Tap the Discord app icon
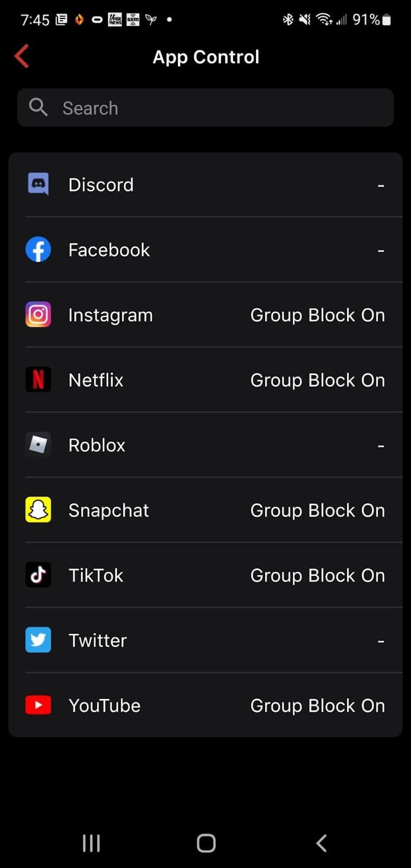This screenshot has width=411, height=868. 38,184
